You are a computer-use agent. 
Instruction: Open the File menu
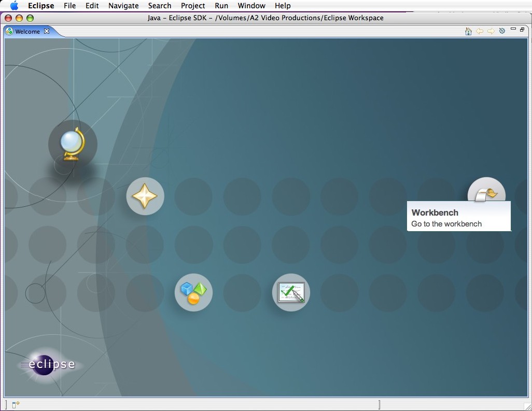pyautogui.click(x=69, y=6)
